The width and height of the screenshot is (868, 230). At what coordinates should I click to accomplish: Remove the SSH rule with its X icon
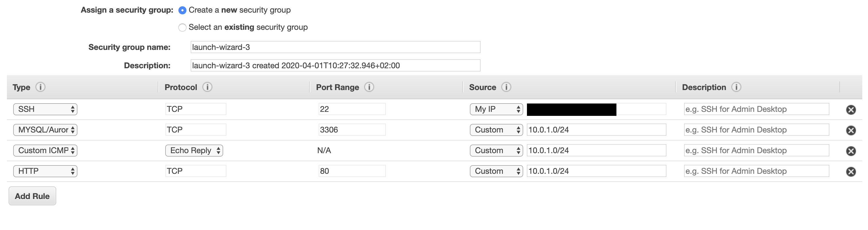(851, 110)
